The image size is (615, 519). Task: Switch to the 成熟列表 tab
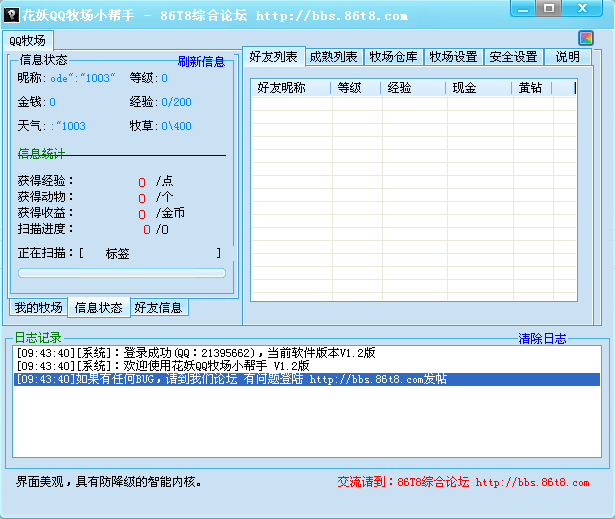pyautogui.click(x=333, y=57)
